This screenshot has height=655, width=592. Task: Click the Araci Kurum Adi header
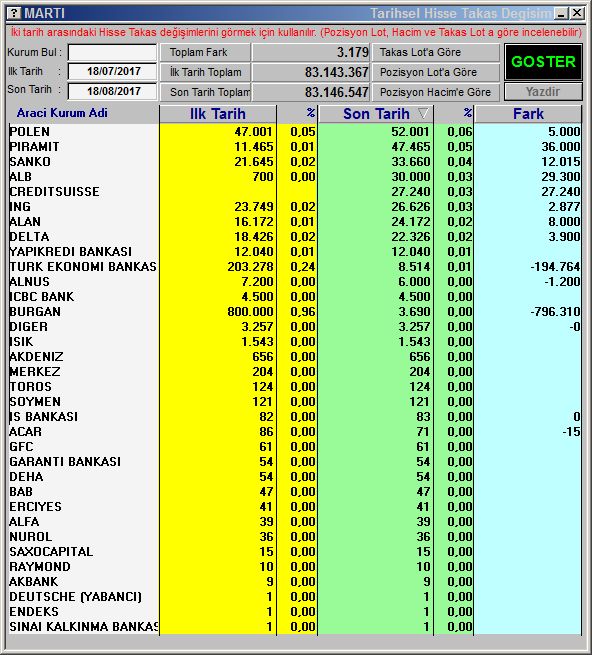pos(62,113)
